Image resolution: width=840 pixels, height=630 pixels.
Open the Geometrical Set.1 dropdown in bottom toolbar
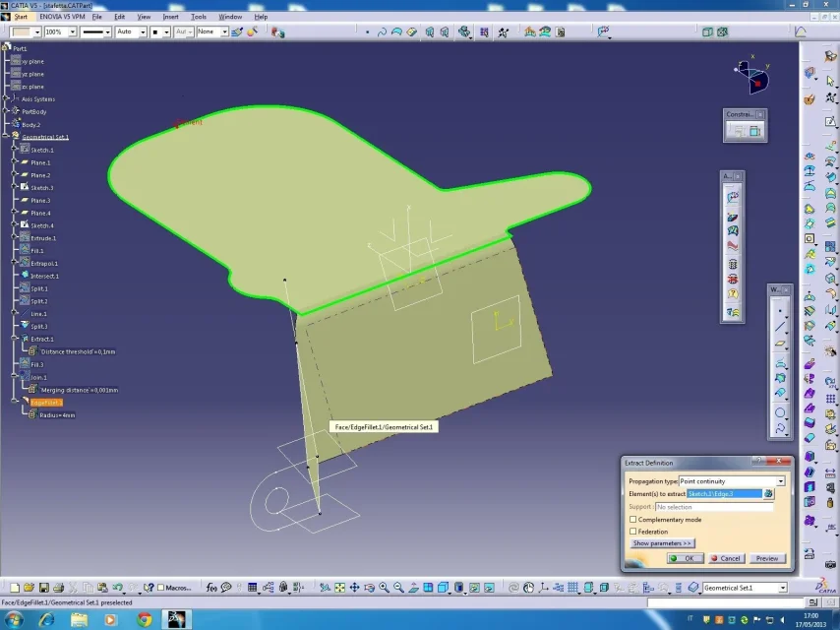coord(782,588)
